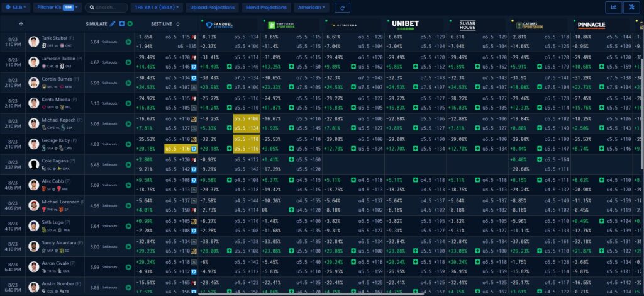Viewport: 644px width, 296px height.
Task: Select highlighted Kirby FanDuel o5.5 -110 cell
Action: tap(247, 139)
